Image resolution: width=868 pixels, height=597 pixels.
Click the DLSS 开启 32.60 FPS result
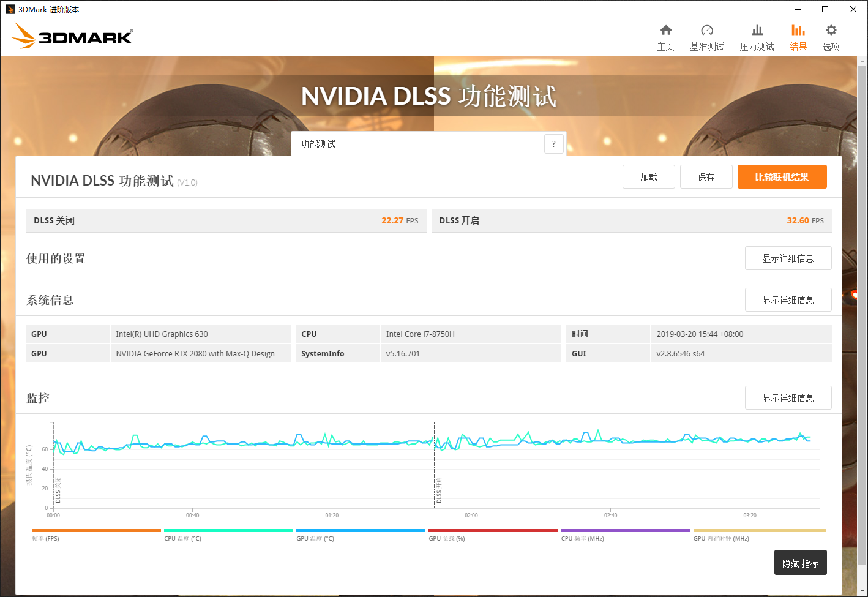point(632,220)
